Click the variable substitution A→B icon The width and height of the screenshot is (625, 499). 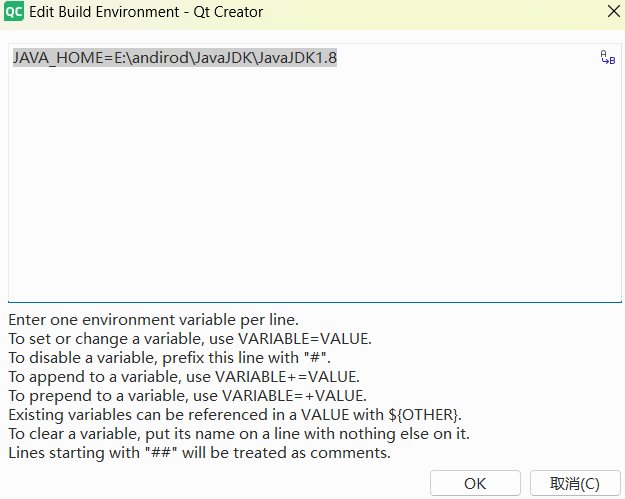pyautogui.click(x=608, y=58)
